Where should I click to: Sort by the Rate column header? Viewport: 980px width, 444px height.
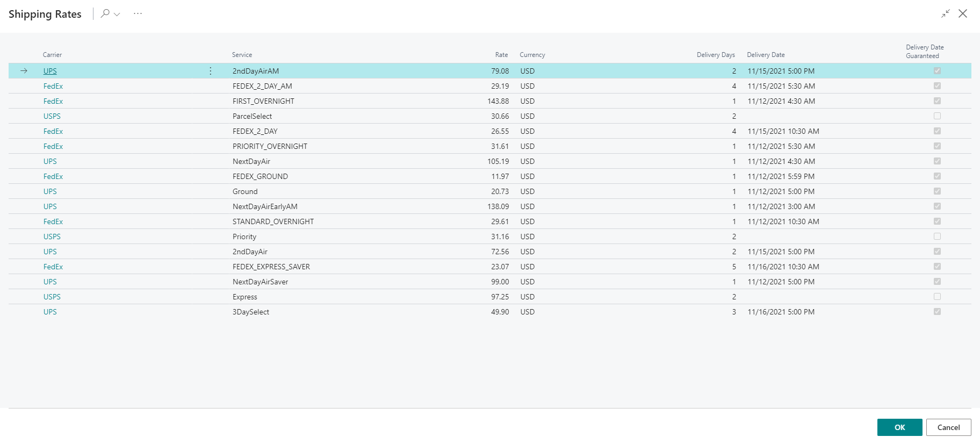click(501, 55)
